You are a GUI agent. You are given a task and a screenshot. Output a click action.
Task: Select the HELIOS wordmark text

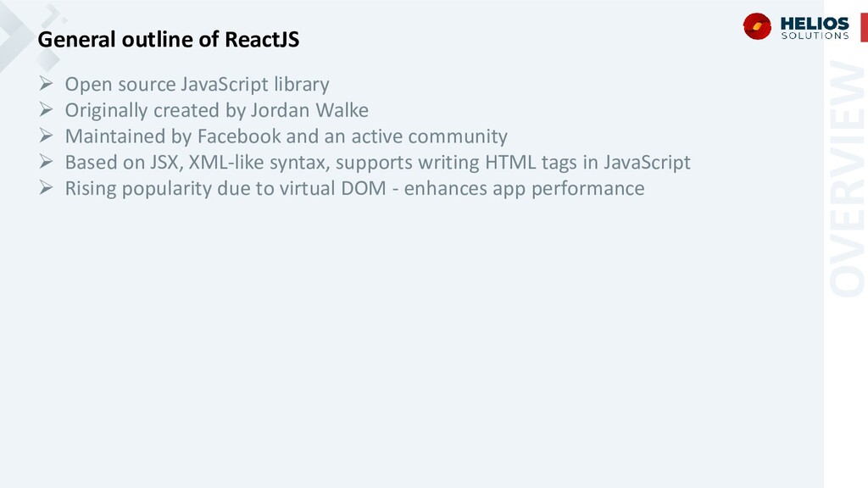[x=815, y=24]
